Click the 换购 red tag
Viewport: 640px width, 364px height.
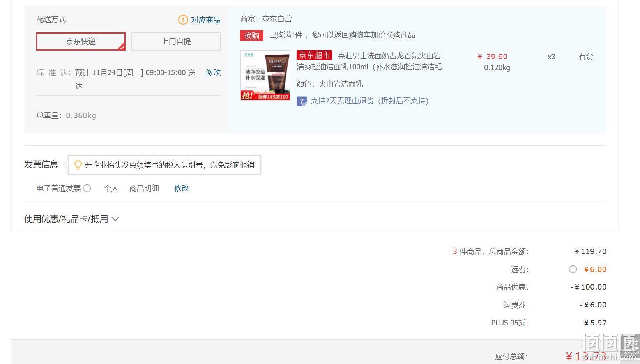pos(252,35)
